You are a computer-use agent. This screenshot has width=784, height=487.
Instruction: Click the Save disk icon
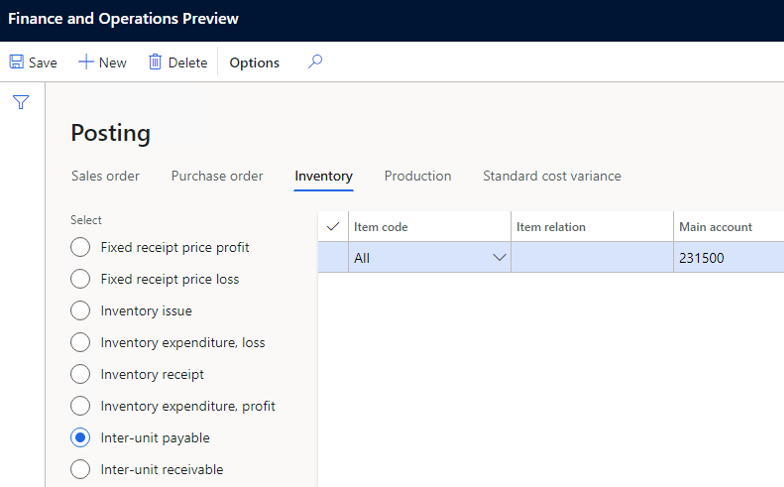(16, 62)
